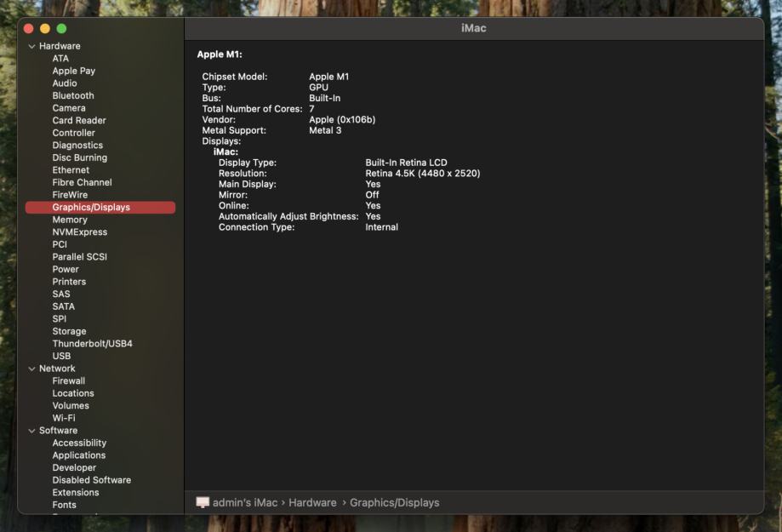The width and height of the screenshot is (782, 532).
Task: Select Developer under Software
Action: click(x=74, y=467)
